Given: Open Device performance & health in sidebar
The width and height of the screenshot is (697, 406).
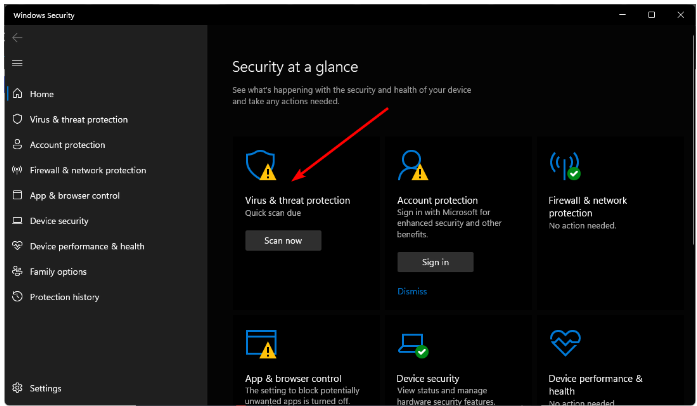Looking at the screenshot, I should (87, 246).
